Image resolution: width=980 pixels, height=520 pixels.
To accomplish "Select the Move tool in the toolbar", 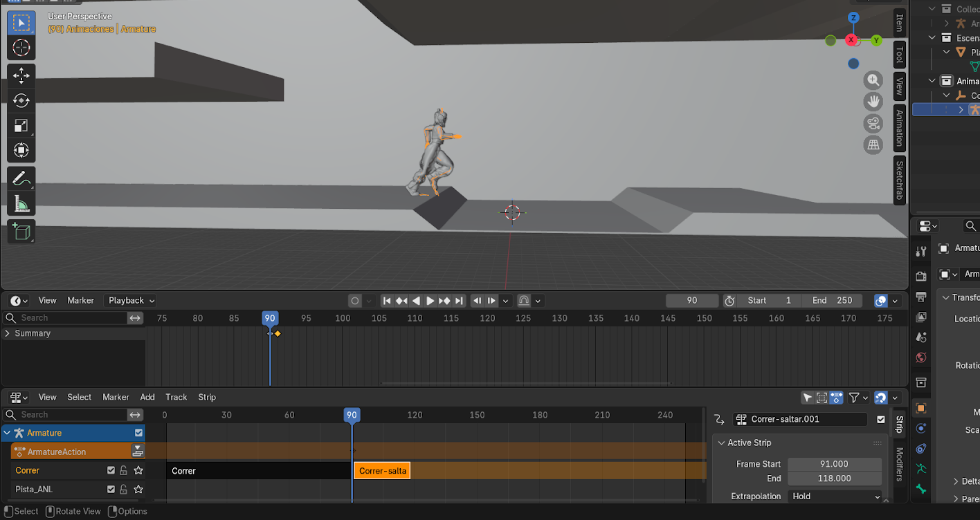I will click(x=21, y=75).
